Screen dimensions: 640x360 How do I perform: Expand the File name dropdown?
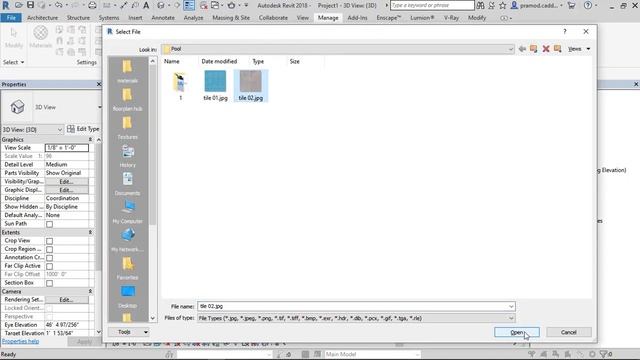pos(511,306)
